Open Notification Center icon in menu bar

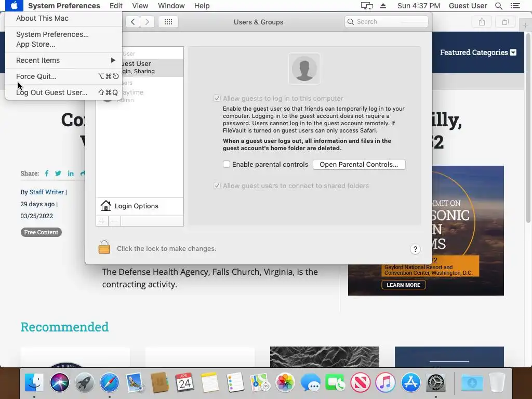[x=515, y=6]
